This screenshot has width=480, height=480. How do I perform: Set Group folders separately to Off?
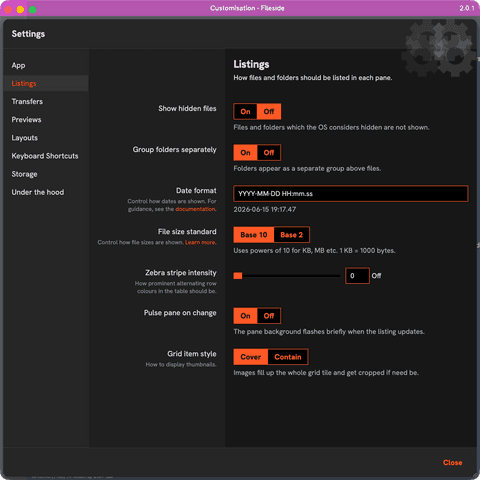(269, 153)
